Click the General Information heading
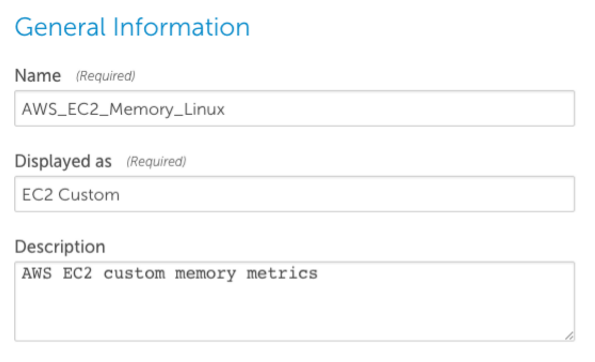Screen dimensions: 595x362 tap(132, 27)
